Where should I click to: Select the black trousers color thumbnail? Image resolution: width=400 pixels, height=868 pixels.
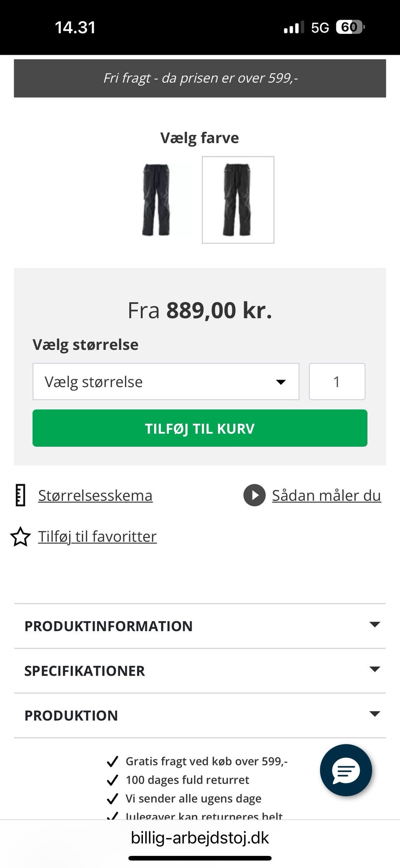click(238, 200)
